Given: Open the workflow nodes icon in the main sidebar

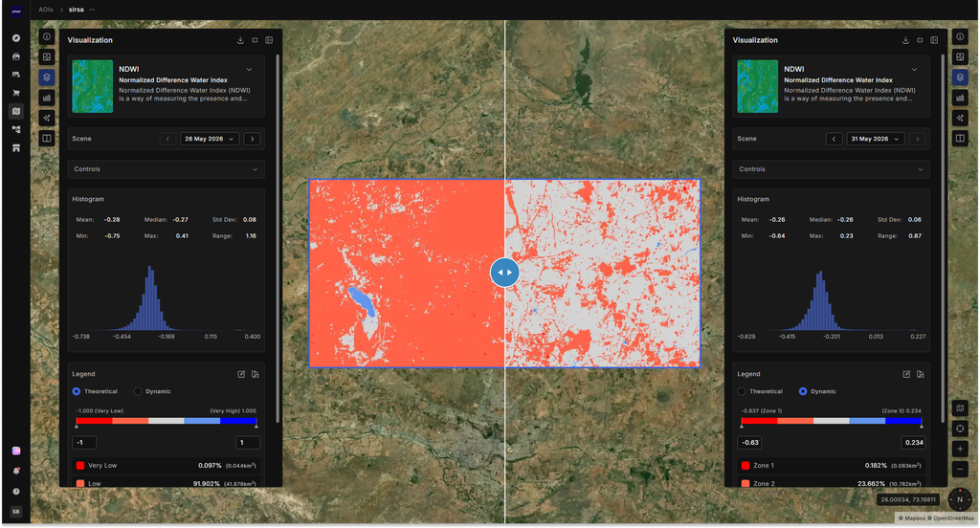Looking at the screenshot, I should click(x=16, y=129).
